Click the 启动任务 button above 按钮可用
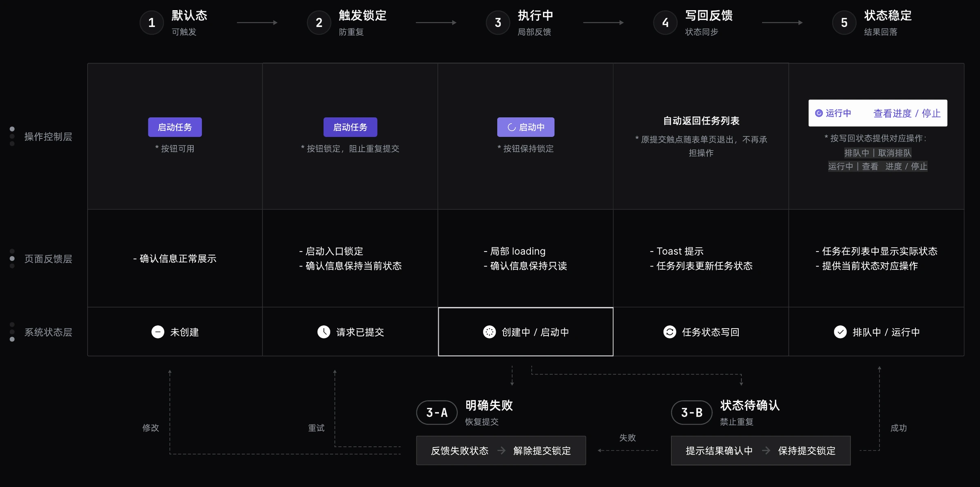Viewport: 980px width, 487px height. (x=175, y=127)
